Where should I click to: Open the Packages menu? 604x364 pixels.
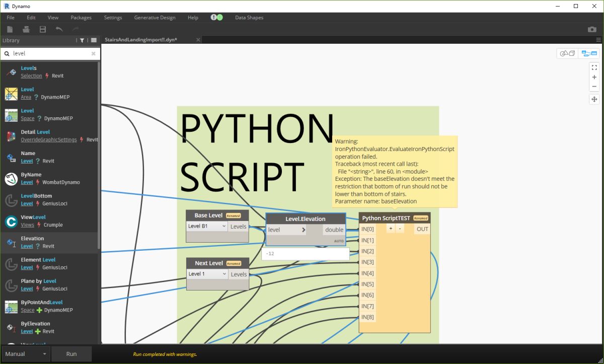(x=81, y=18)
